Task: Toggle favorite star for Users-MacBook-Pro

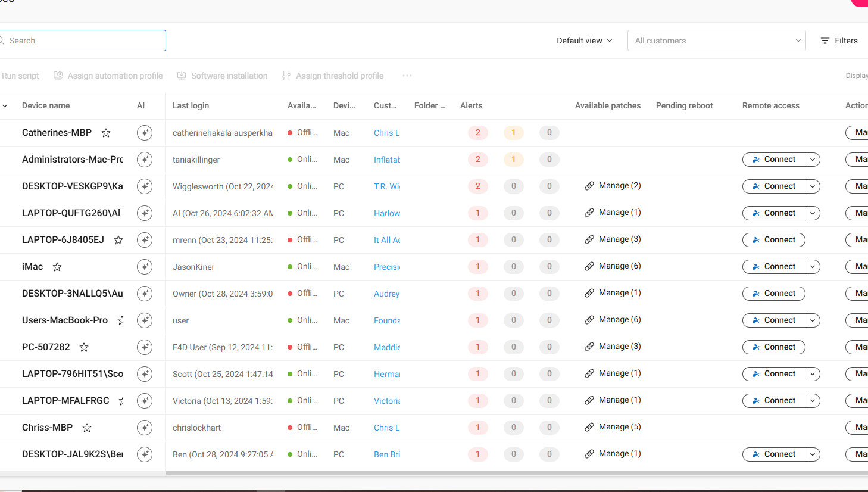Action: click(x=121, y=320)
